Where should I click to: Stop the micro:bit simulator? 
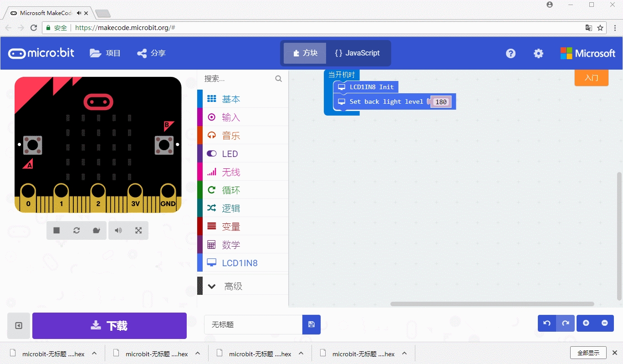[x=56, y=231]
